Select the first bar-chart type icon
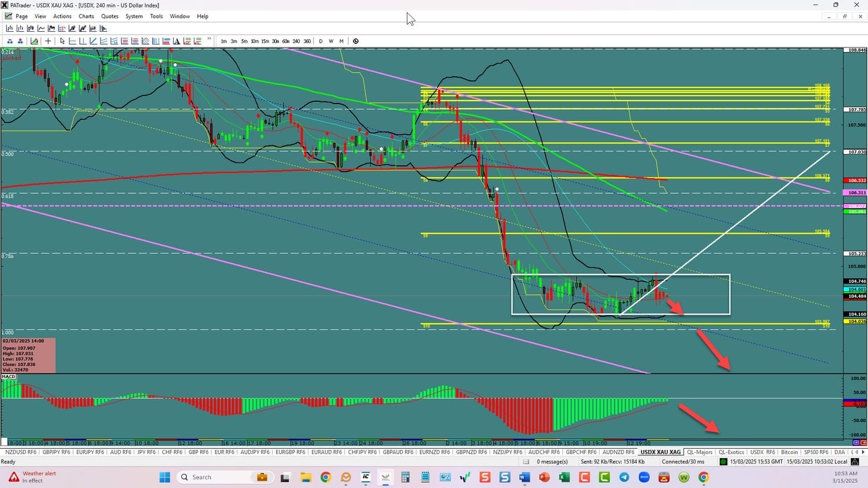 click(9, 28)
